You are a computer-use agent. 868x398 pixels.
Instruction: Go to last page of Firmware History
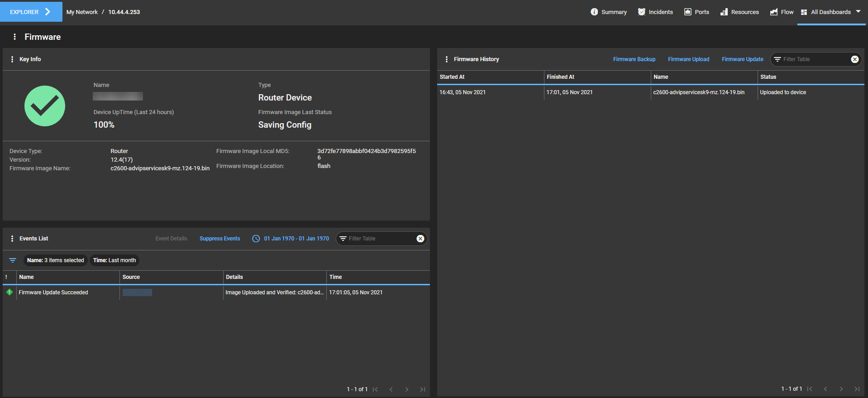(857, 389)
